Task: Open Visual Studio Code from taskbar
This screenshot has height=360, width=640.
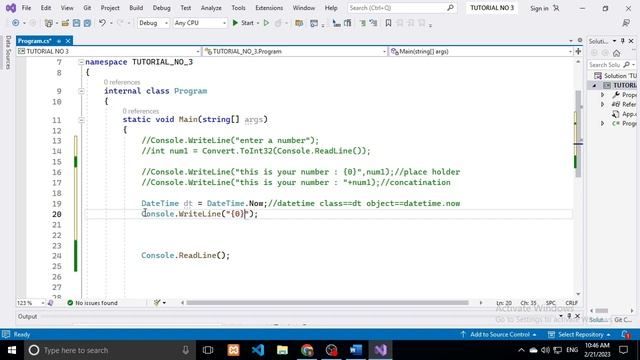Action: 258,350
